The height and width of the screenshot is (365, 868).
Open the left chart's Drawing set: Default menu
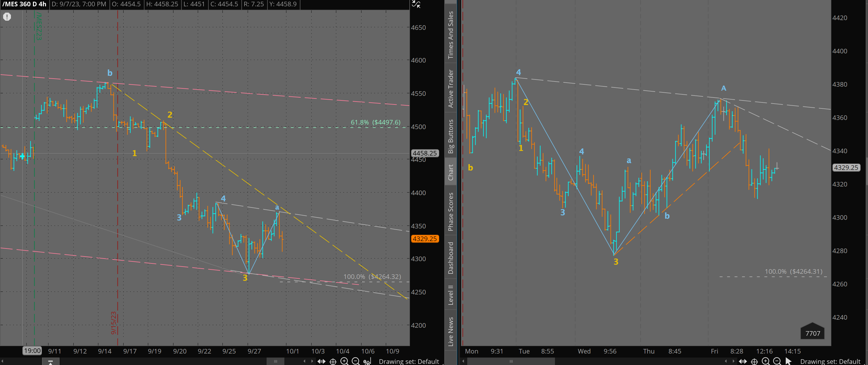pos(409,361)
